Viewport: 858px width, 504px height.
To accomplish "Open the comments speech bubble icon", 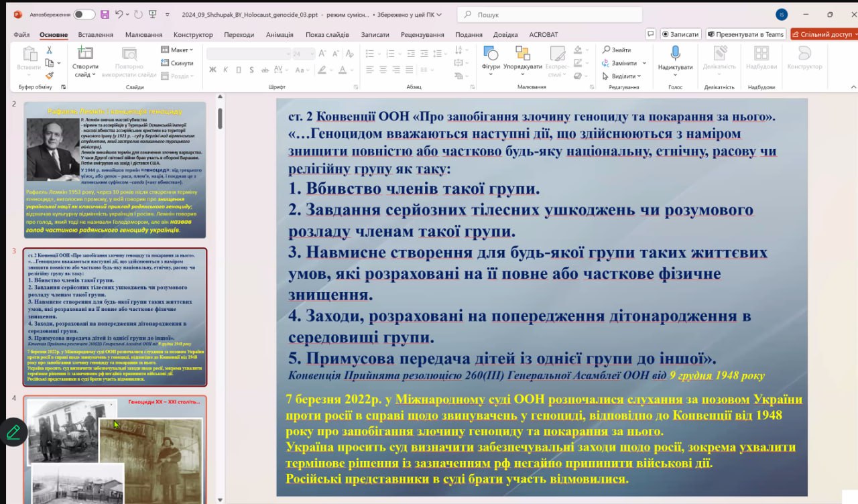I will tap(650, 34).
